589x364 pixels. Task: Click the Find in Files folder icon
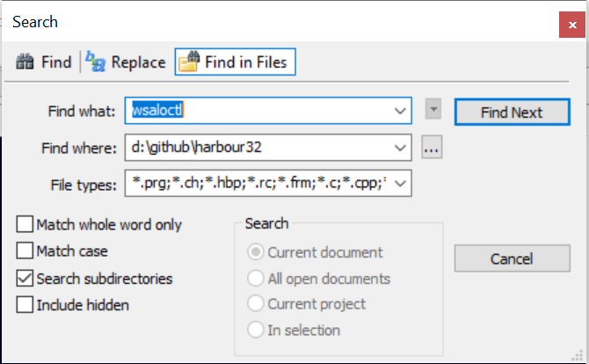(x=188, y=62)
